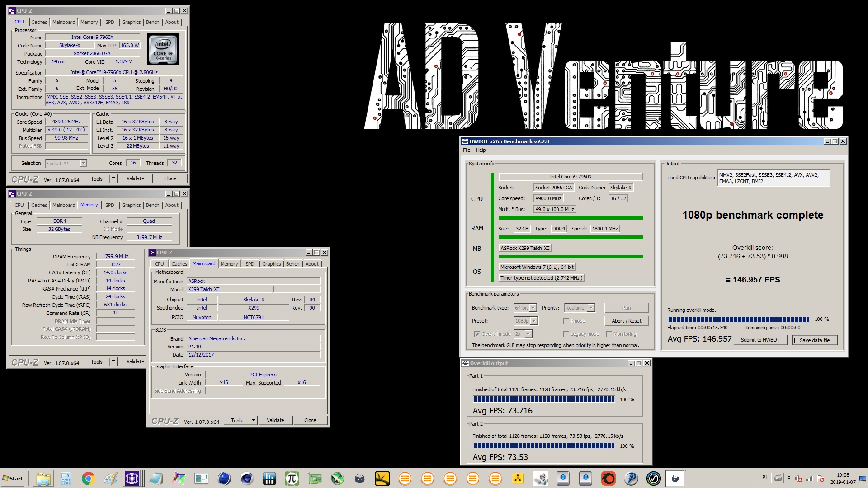Click the Windows Start button
868x488 pixels.
pos(13,479)
